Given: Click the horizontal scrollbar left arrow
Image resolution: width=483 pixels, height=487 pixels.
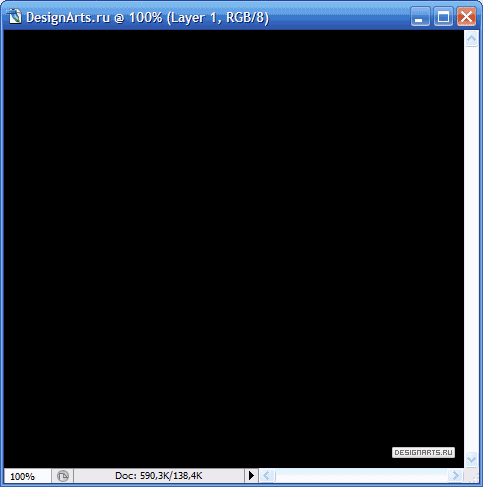Looking at the screenshot, I should pos(267,475).
